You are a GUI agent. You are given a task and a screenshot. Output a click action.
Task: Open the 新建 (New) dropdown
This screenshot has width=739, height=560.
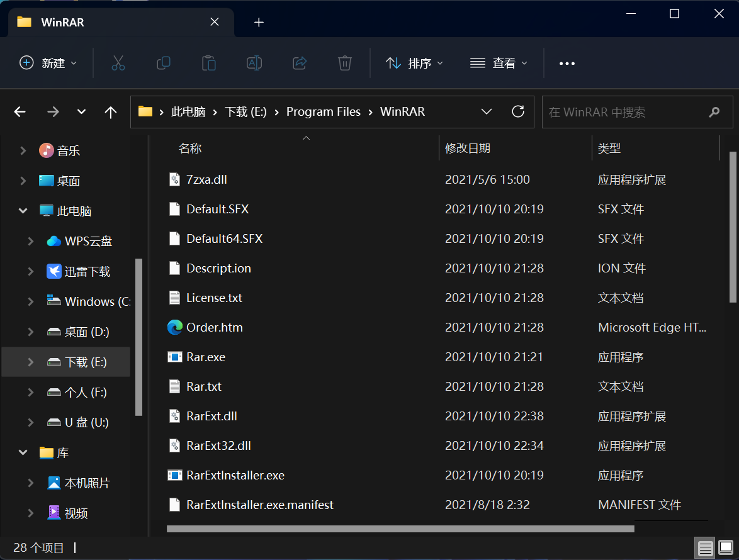pos(48,63)
